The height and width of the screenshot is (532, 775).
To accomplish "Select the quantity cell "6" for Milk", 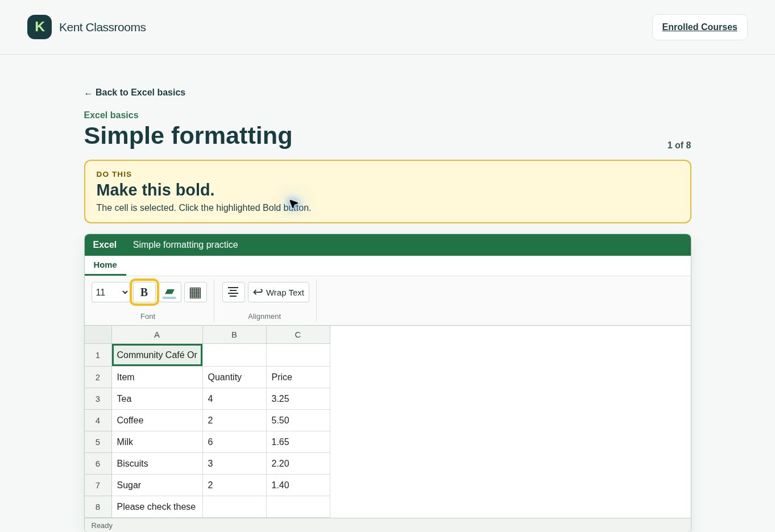I will coord(234,442).
